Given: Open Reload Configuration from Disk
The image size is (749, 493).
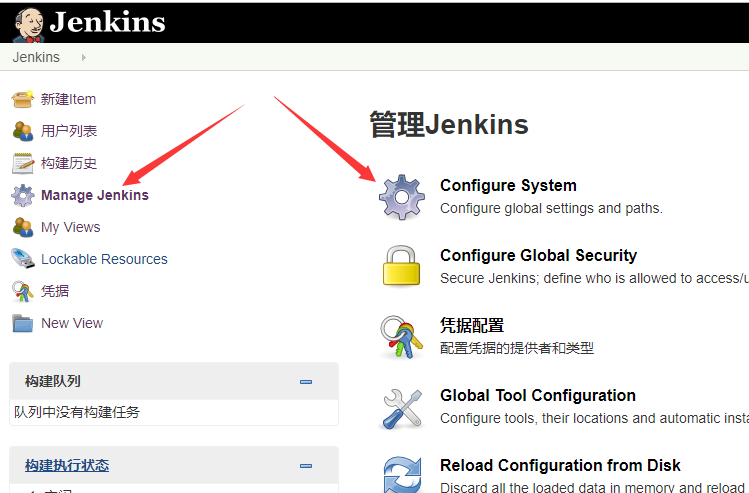Looking at the screenshot, I should coord(560,465).
